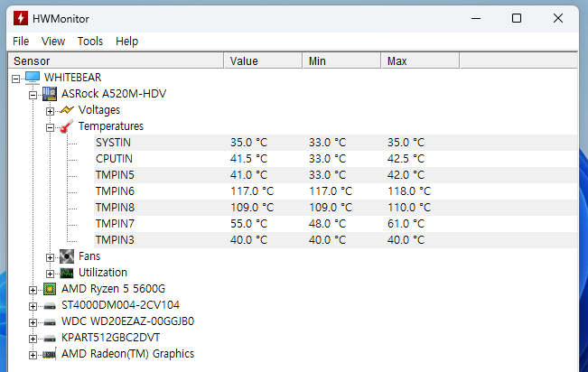Click the TMPIN8 max value 110.0 °C
The width and height of the screenshot is (588, 372).
pyautogui.click(x=409, y=208)
